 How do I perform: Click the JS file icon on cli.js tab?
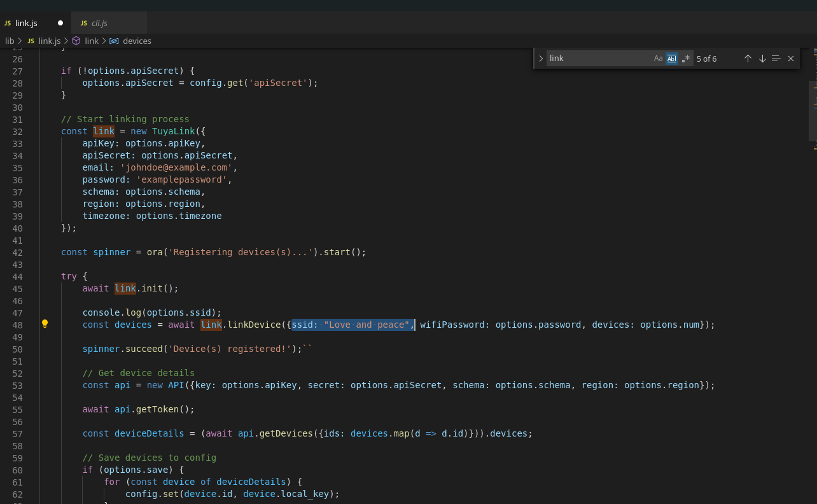coord(83,23)
